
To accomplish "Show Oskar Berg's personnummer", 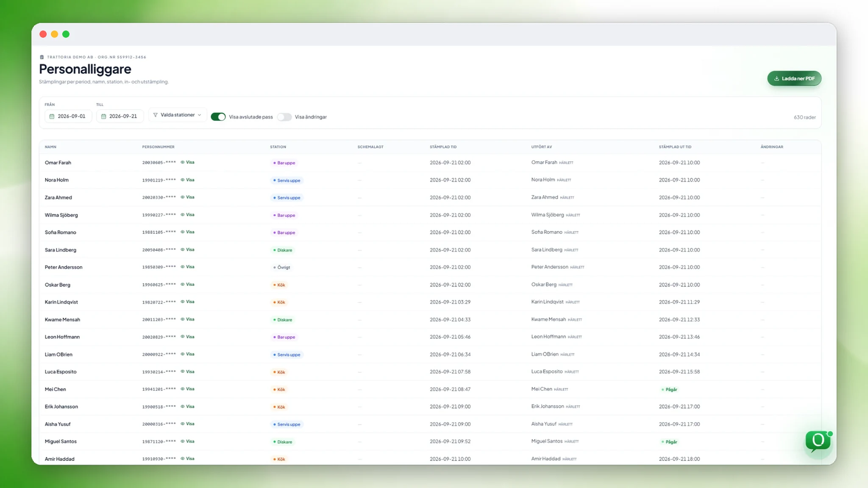I will (x=187, y=284).
